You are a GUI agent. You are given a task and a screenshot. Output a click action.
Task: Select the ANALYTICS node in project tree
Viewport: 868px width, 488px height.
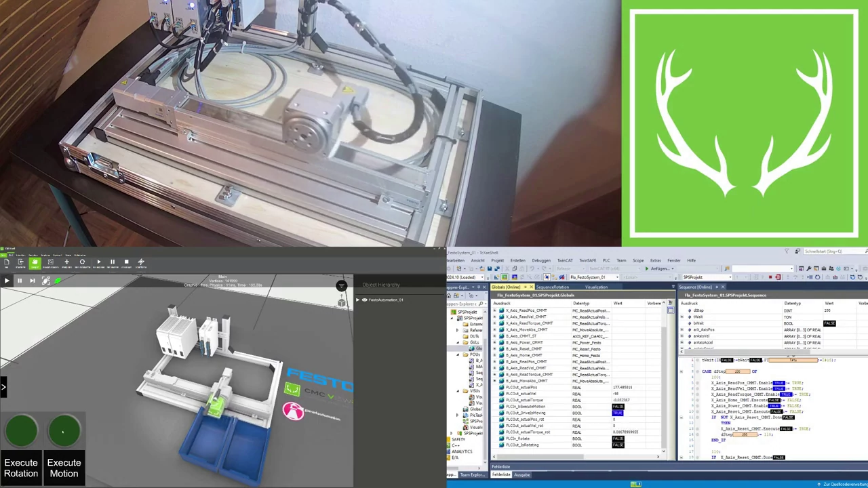coord(461,452)
